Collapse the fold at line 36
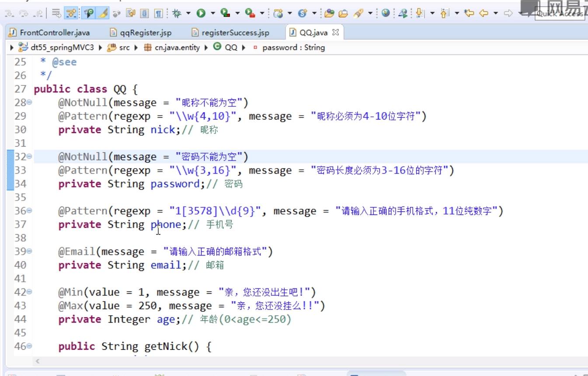This screenshot has height=376, width=588. pyautogui.click(x=29, y=211)
